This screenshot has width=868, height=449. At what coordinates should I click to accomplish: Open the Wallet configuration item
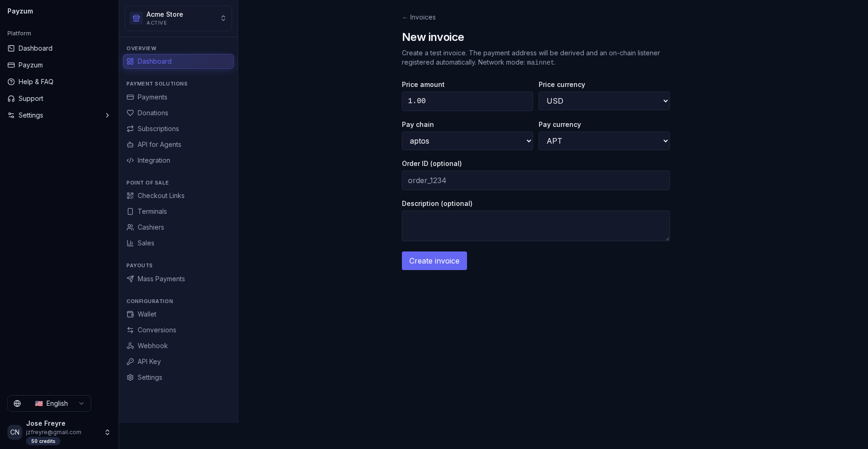pos(178,314)
